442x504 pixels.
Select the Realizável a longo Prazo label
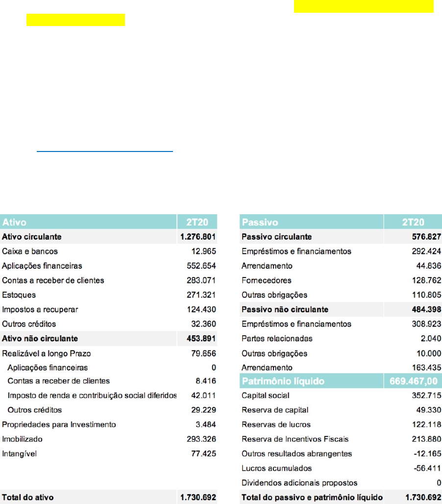pyautogui.click(x=46, y=353)
